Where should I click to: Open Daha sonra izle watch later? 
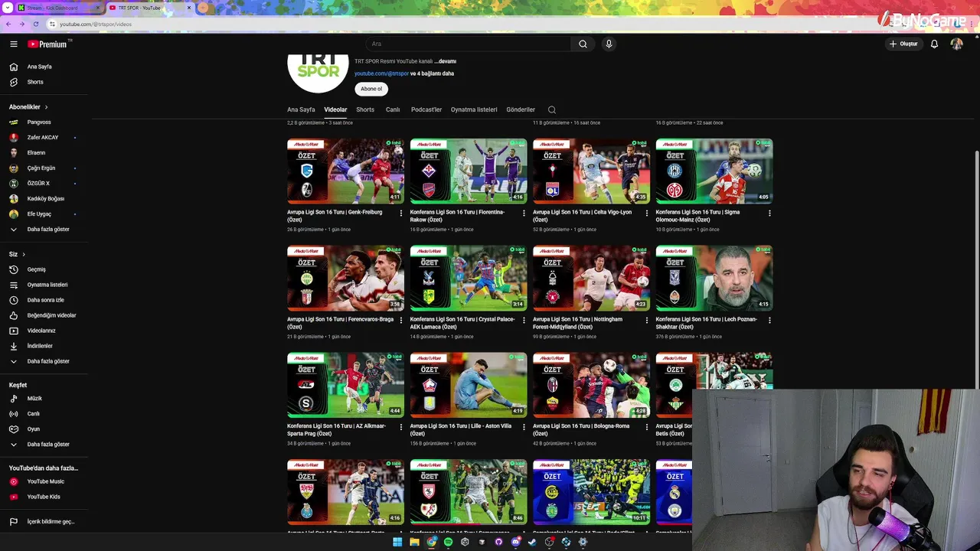pos(44,300)
